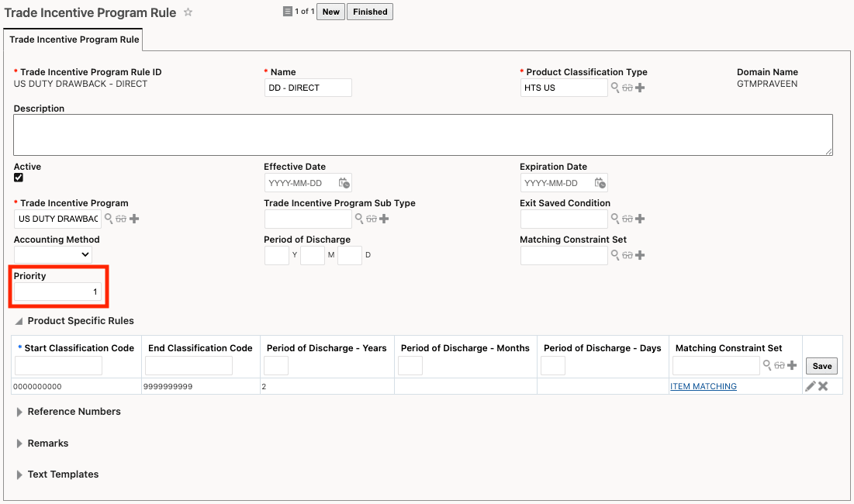Click the Period of Discharge years box
Screen dimensions: 854x504
277,255
